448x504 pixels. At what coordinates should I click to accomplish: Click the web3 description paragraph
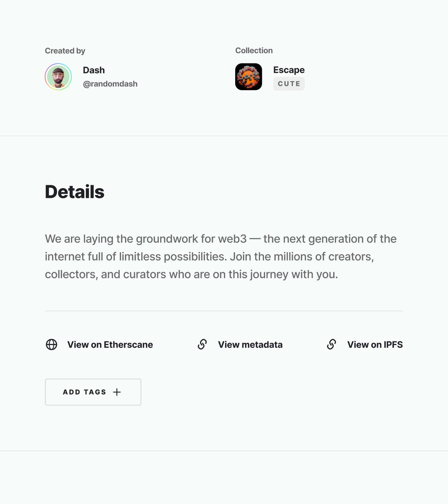tap(221, 256)
